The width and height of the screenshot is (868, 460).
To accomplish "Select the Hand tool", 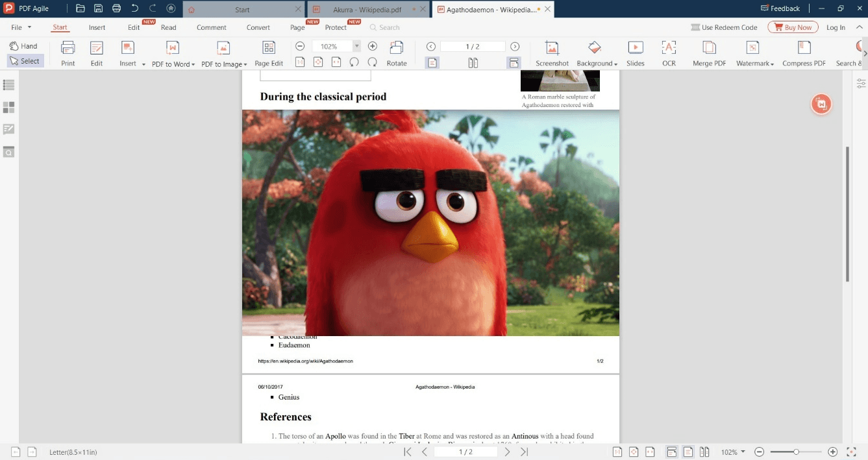I will 23,46.
